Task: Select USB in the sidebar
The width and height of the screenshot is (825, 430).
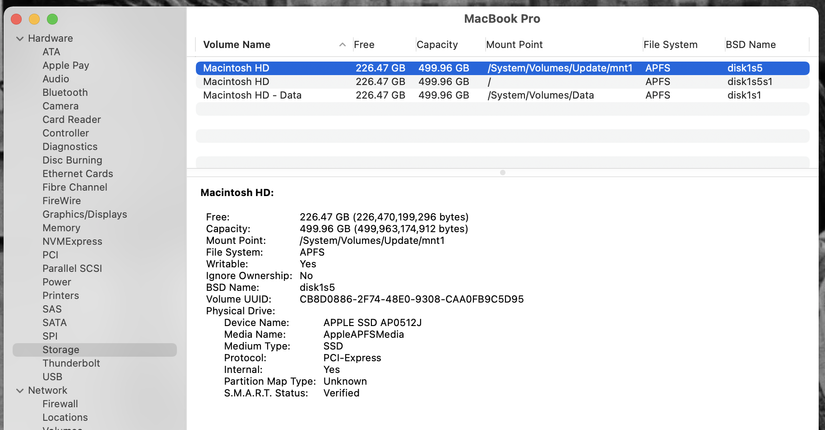Action: pyautogui.click(x=53, y=377)
